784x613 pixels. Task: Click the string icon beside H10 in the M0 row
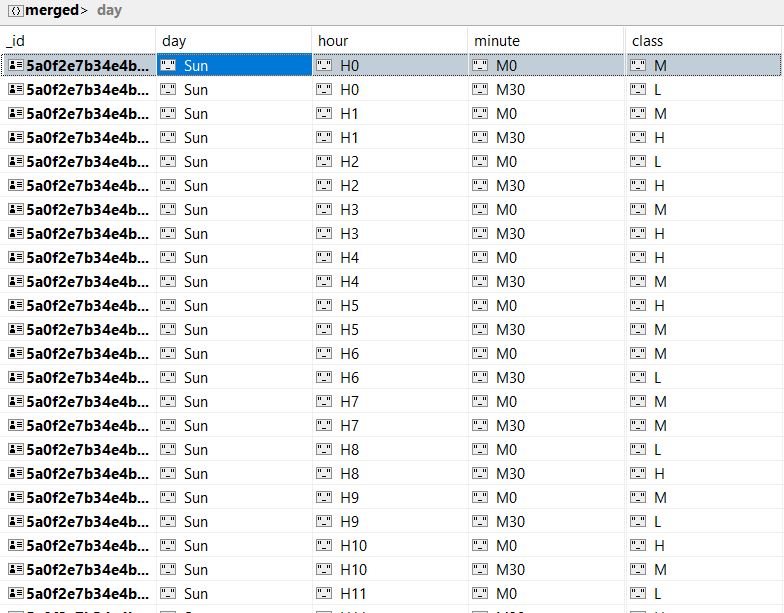click(324, 545)
